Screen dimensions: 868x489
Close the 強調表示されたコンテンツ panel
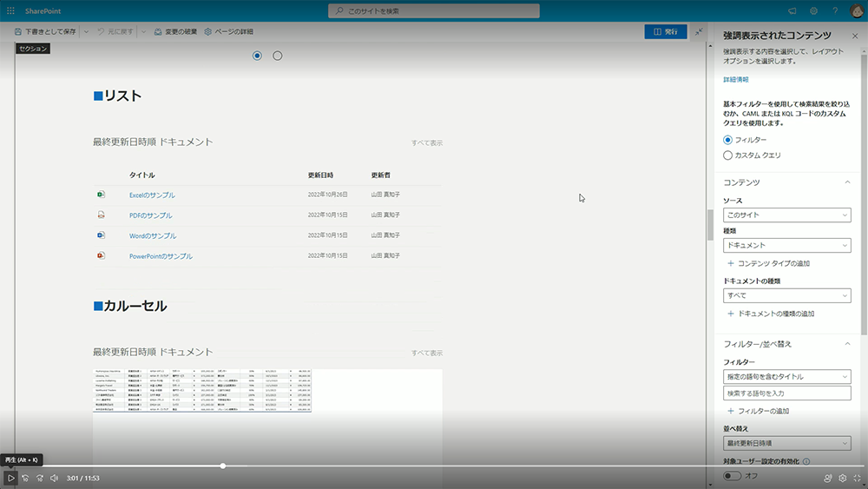[x=855, y=36]
